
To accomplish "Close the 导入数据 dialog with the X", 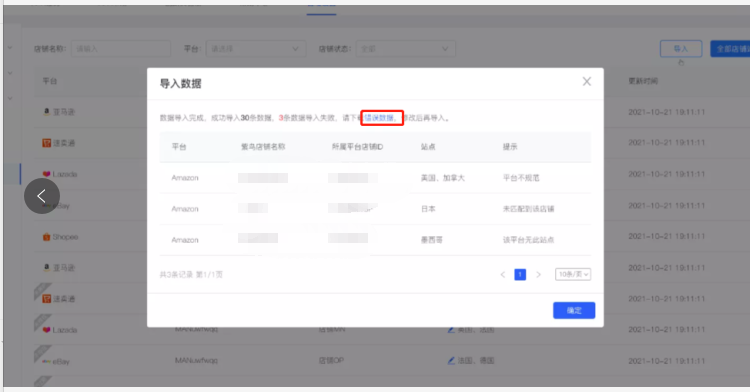I will click(586, 82).
